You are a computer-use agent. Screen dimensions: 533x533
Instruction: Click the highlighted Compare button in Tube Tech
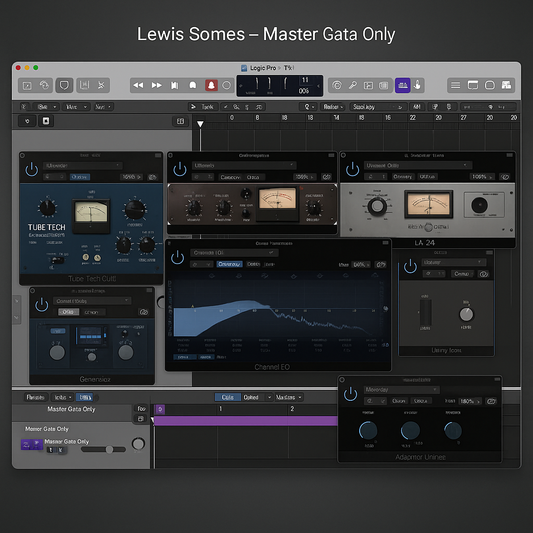[x=80, y=177]
